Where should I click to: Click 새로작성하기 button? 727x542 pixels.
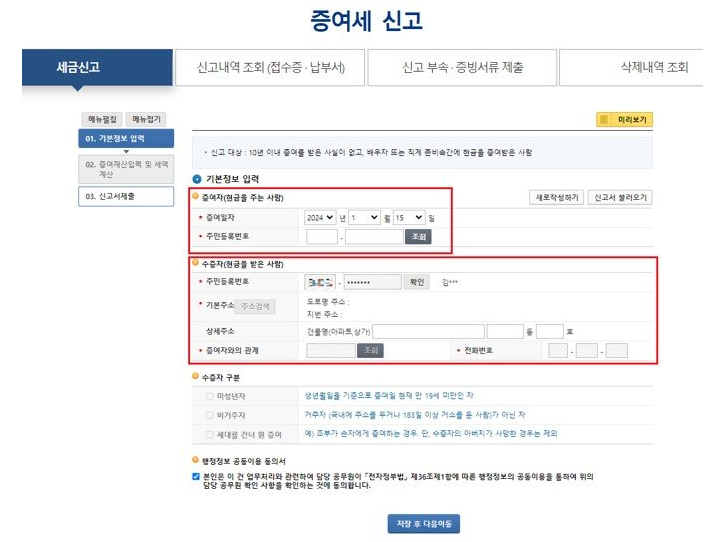click(x=556, y=198)
